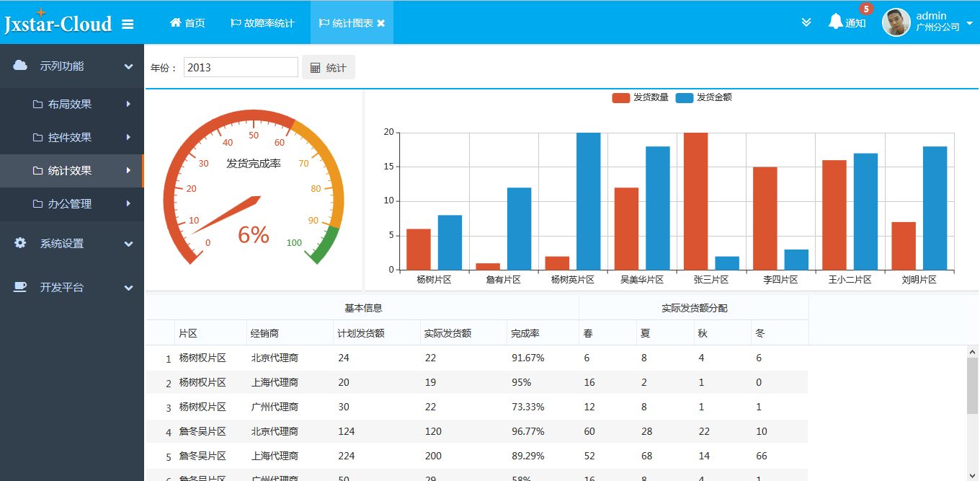Switch to the 首页 tab
Screen dimensions: 980x481
pos(187,23)
